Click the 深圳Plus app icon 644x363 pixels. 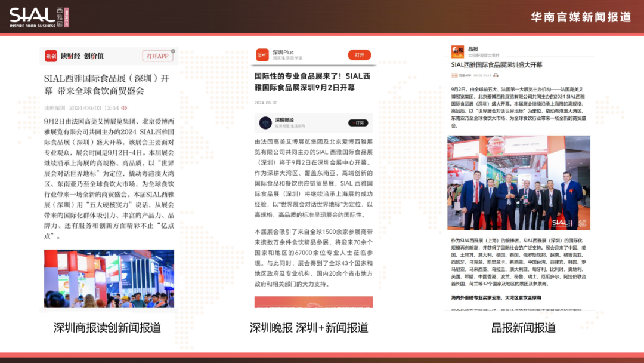tap(262, 56)
